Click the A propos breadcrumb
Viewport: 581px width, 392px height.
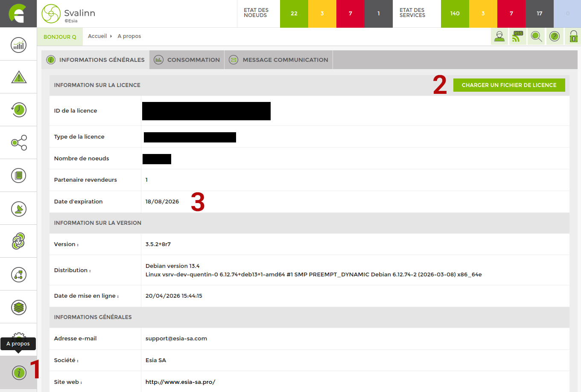(x=129, y=36)
